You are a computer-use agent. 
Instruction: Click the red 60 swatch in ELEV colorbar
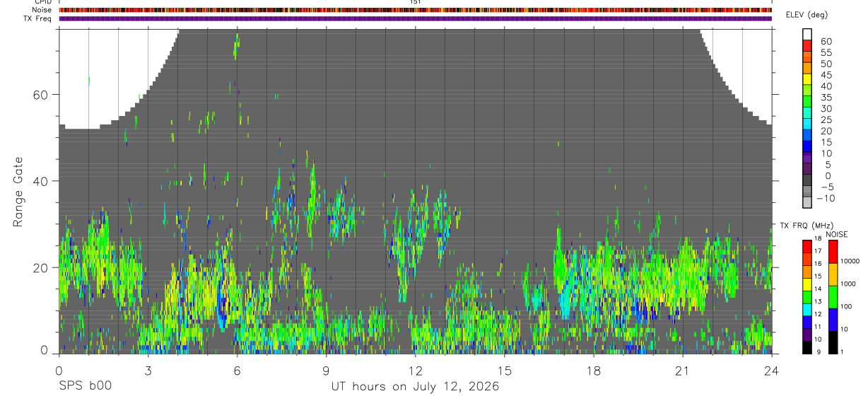(808, 45)
